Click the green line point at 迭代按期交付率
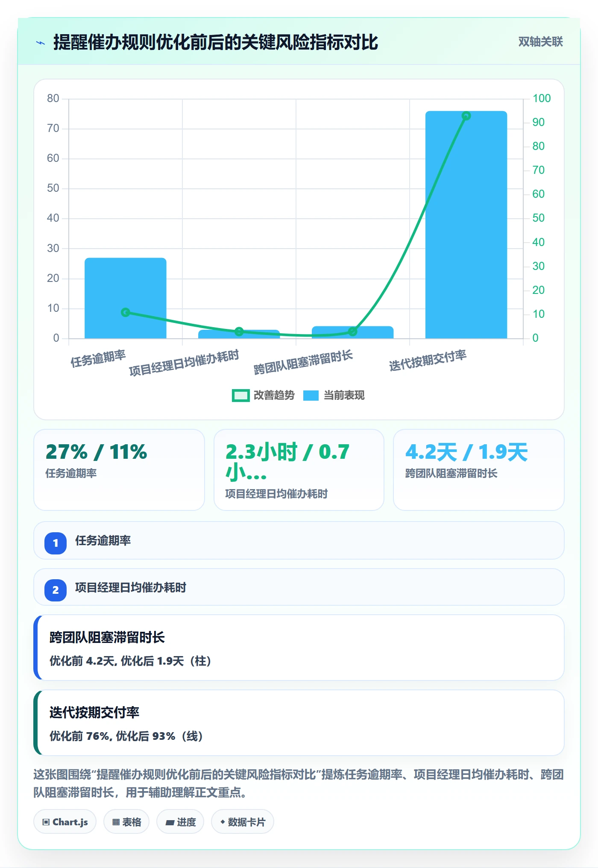598x868 pixels. coord(466,116)
